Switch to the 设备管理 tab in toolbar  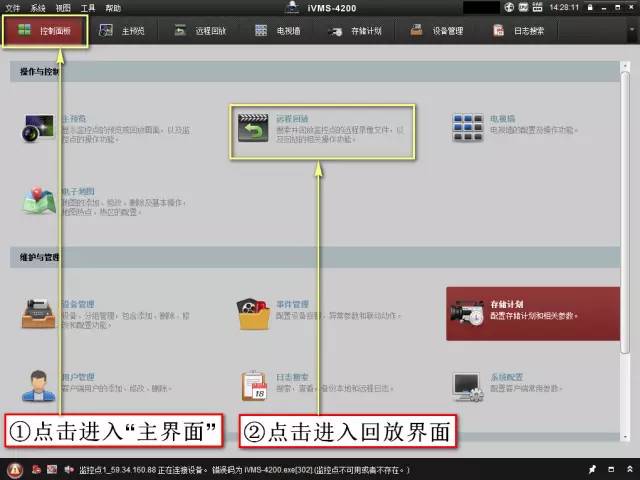437,31
